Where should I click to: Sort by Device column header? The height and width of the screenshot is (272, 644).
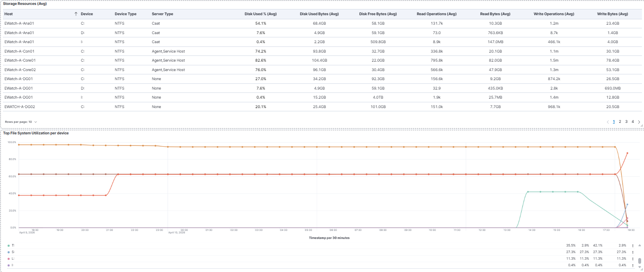tap(87, 14)
